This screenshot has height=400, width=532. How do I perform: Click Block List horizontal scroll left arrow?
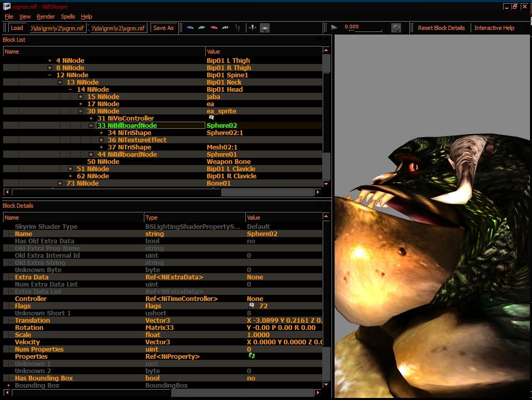[7, 192]
